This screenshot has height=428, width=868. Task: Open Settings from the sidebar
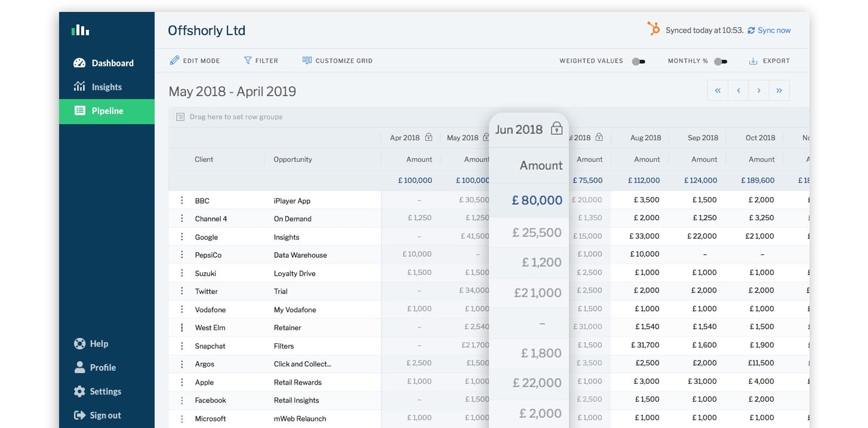pos(97,392)
